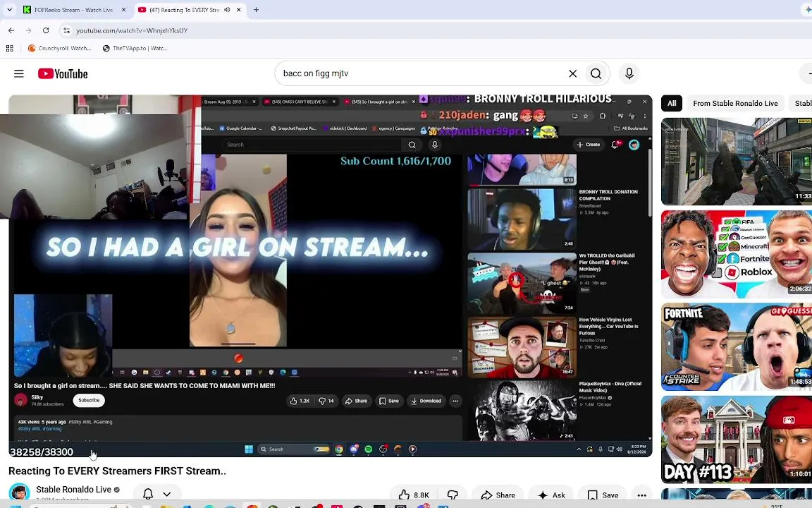The image size is (812, 508).
Task: Open the notification bell dropdown
Action: [157, 495]
